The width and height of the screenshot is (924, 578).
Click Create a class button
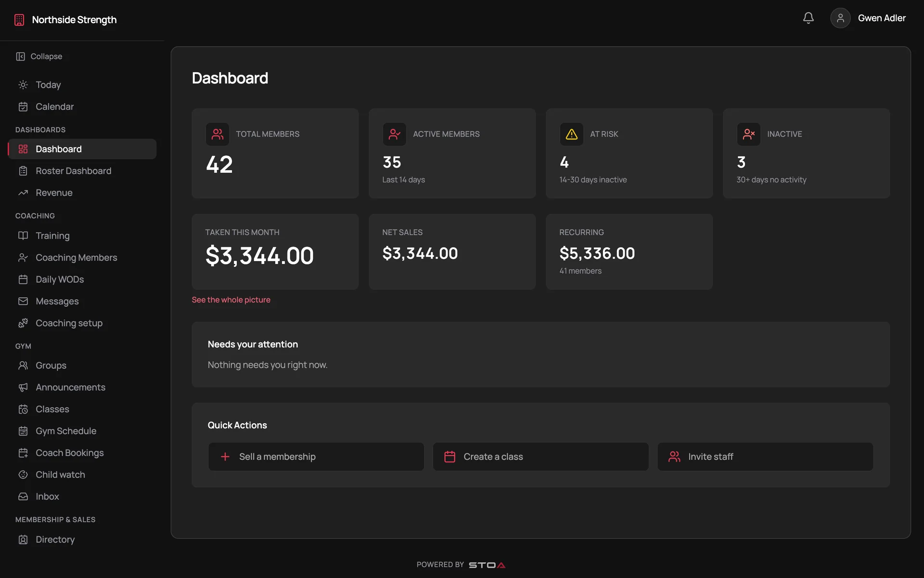click(x=540, y=457)
